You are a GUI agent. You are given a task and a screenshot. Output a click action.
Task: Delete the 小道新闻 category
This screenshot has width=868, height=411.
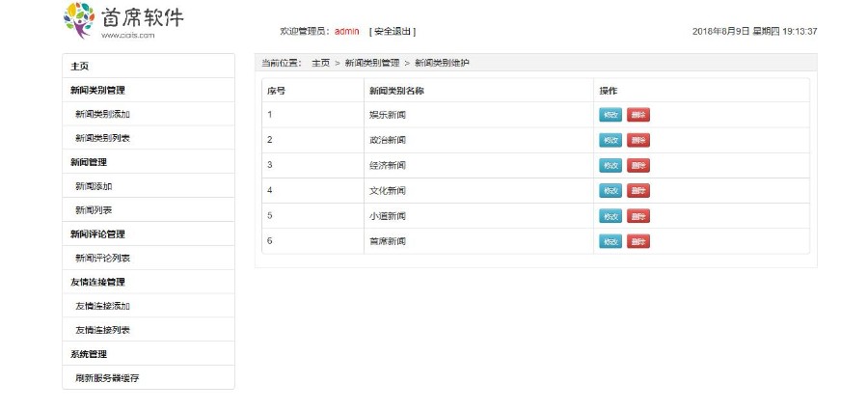pyautogui.click(x=638, y=216)
